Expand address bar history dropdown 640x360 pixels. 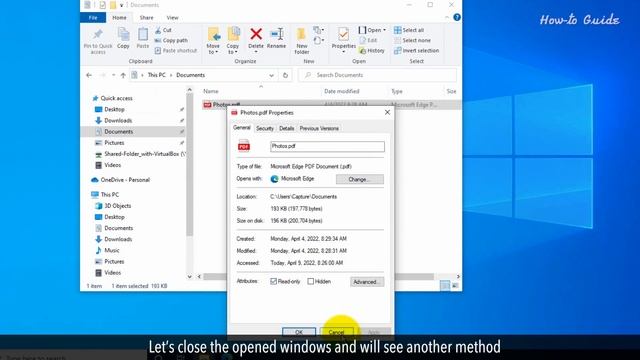[271, 75]
